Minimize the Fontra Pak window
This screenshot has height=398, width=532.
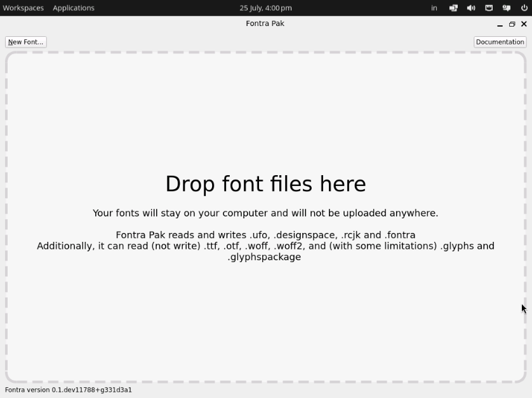pos(500,24)
